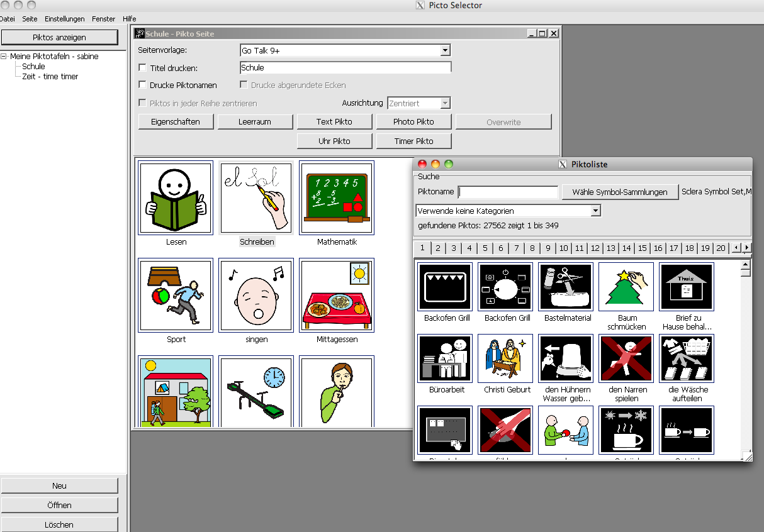This screenshot has width=764, height=532.
Task: Open the Seitenvorlage dropdown
Action: tap(446, 50)
